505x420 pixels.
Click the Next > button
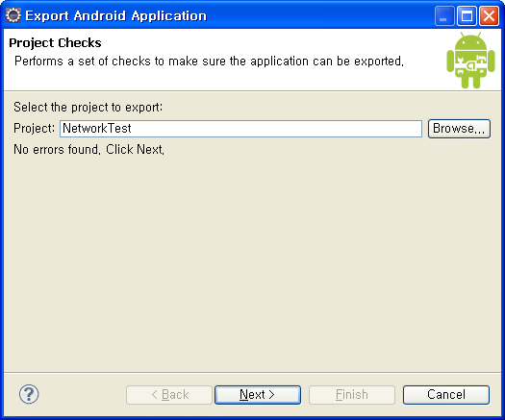tap(258, 395)
